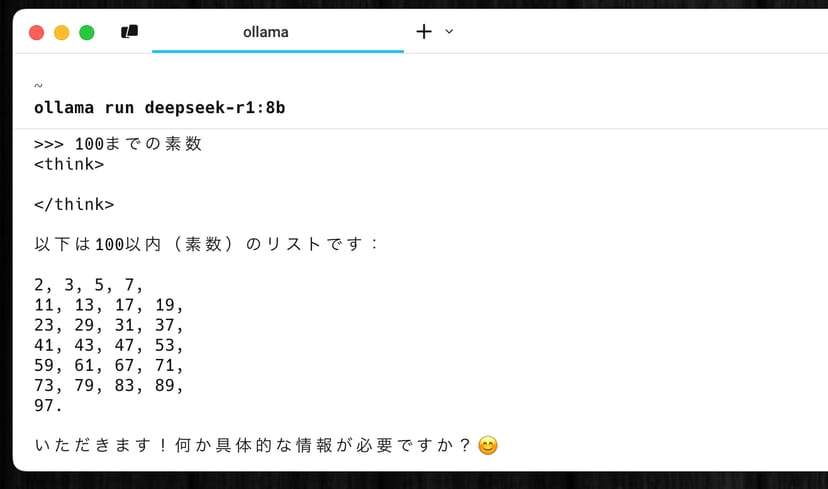
Task: Open a new tab with the plus icon
Action: point(424,32)
